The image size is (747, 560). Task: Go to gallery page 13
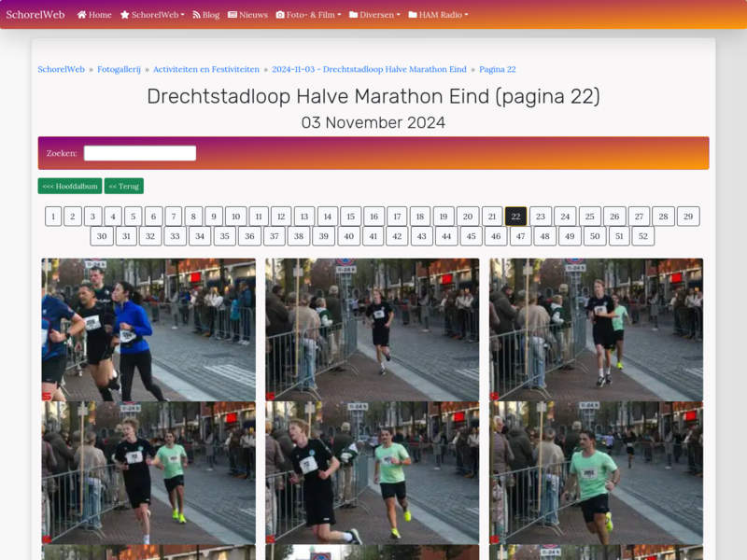point(304,217)
